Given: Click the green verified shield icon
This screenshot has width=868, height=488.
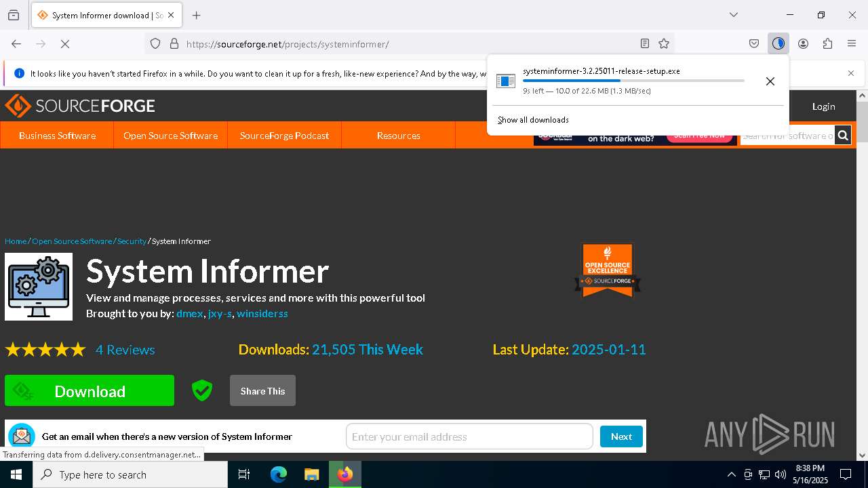Looking at the screenshot, I should (x=202, y=390).
